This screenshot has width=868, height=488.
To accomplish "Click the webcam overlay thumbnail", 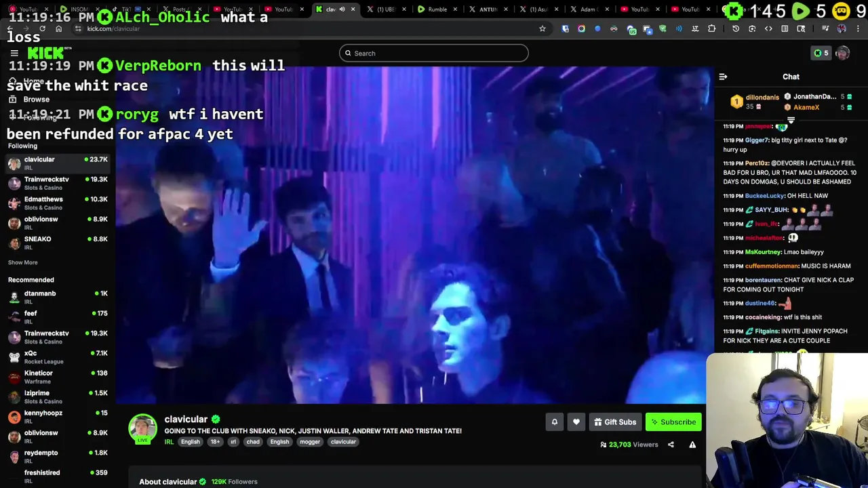I will (787, 420).
